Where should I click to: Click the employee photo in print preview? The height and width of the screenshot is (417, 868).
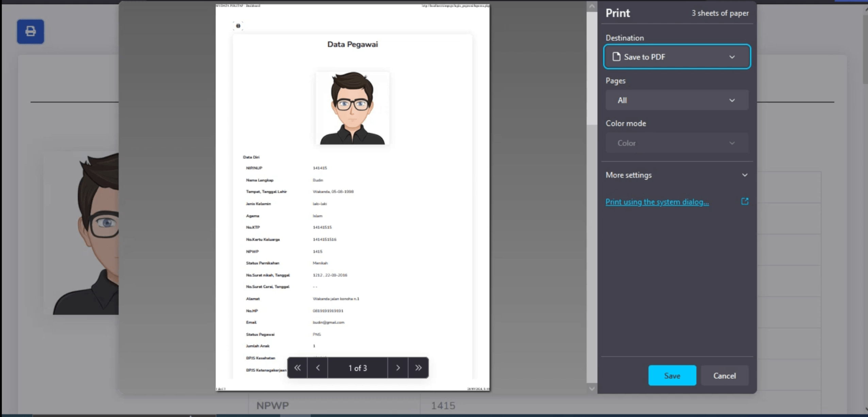[352, 108]
